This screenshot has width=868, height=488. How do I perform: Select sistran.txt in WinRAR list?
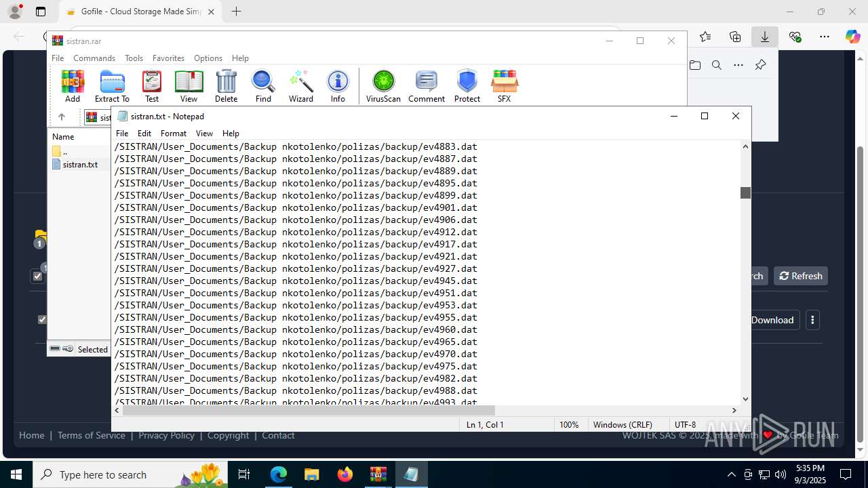(80, 164)
